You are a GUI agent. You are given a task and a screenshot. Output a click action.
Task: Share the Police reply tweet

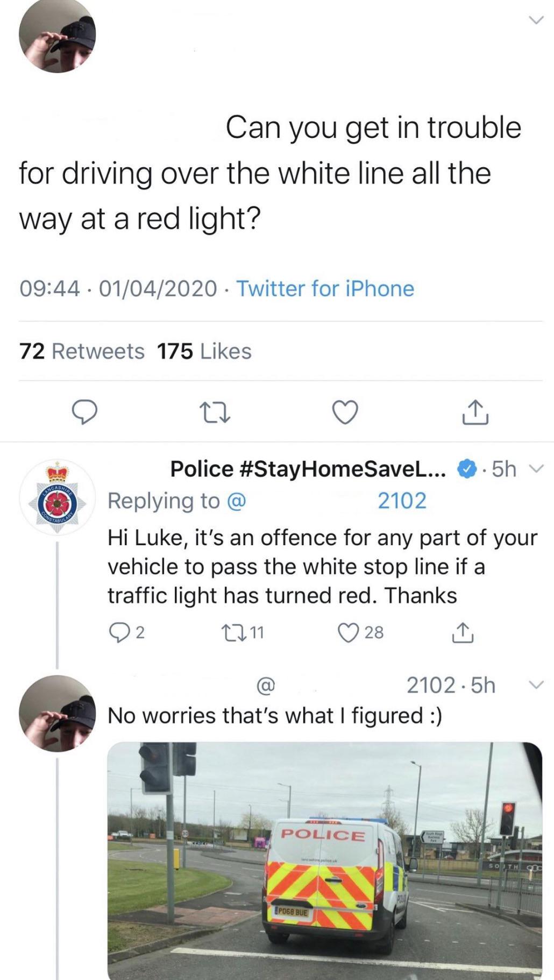[463, 632]
